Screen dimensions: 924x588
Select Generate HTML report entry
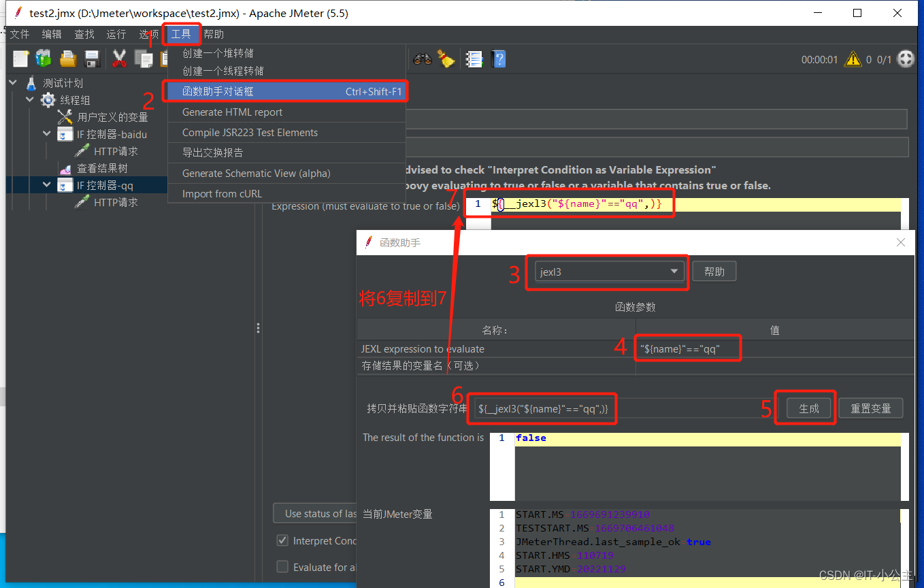pyautogui.click(x=287, y=112)
